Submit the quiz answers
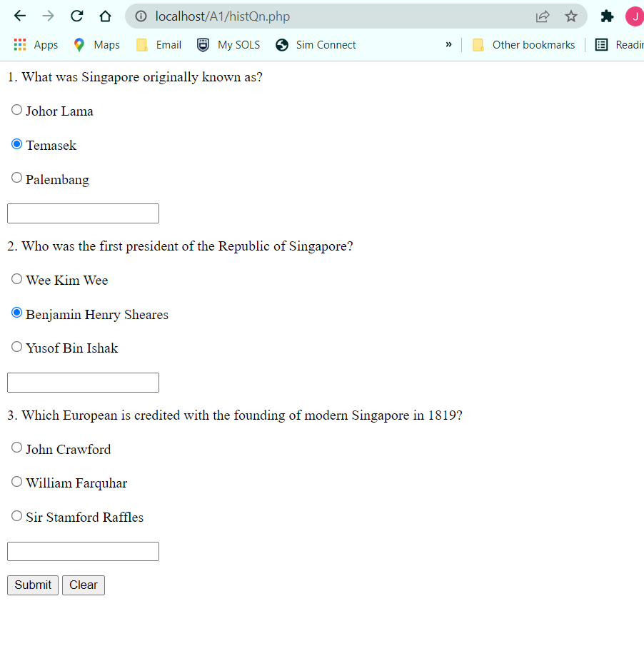Screen dimensions: 644x666 (33, 585)
